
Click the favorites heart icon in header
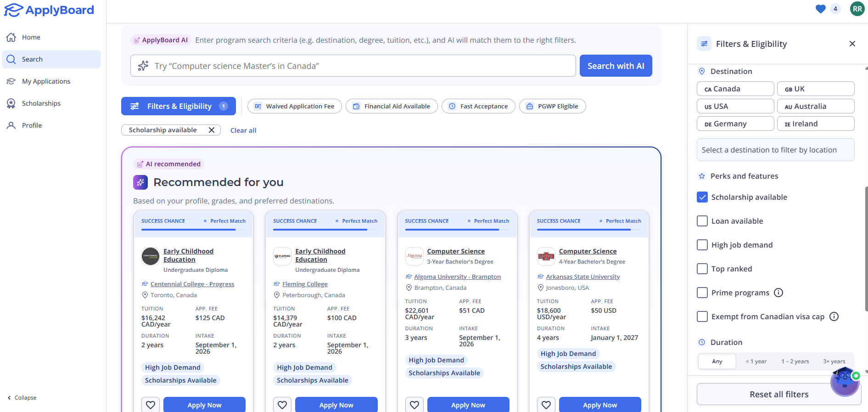pyautogui.click(x=821, y=9)
